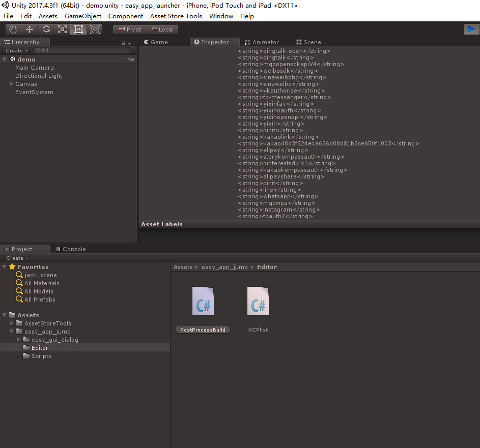Open the Hierarchy panel options (≡) icon
The height and width of the screenshot is (448, 480).
132,43
